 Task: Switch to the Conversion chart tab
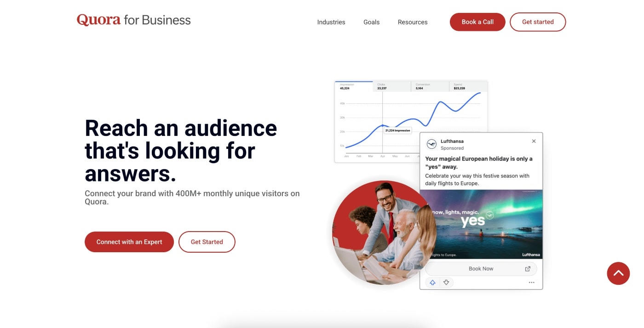(x=430, y=86)
